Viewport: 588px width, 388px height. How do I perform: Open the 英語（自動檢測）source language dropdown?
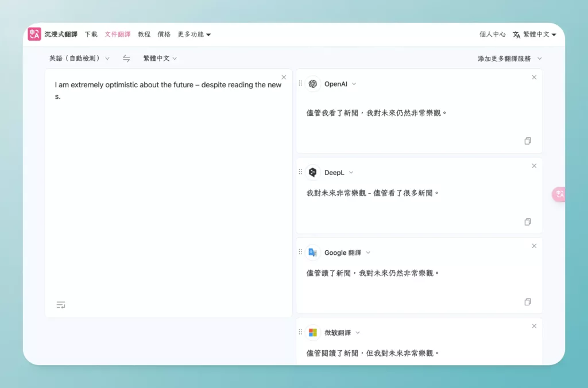[79, 59]
